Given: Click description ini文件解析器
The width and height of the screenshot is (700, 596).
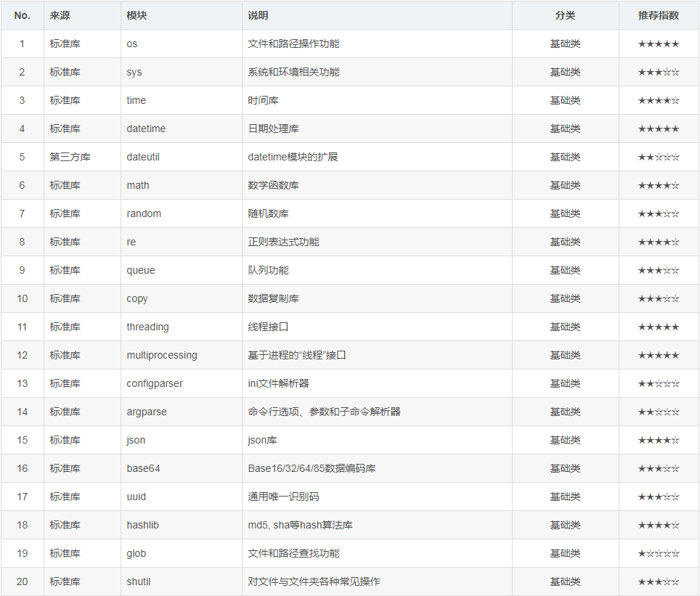Looking at the screenshot, I should pyautogui.click(x=279, y=383).
